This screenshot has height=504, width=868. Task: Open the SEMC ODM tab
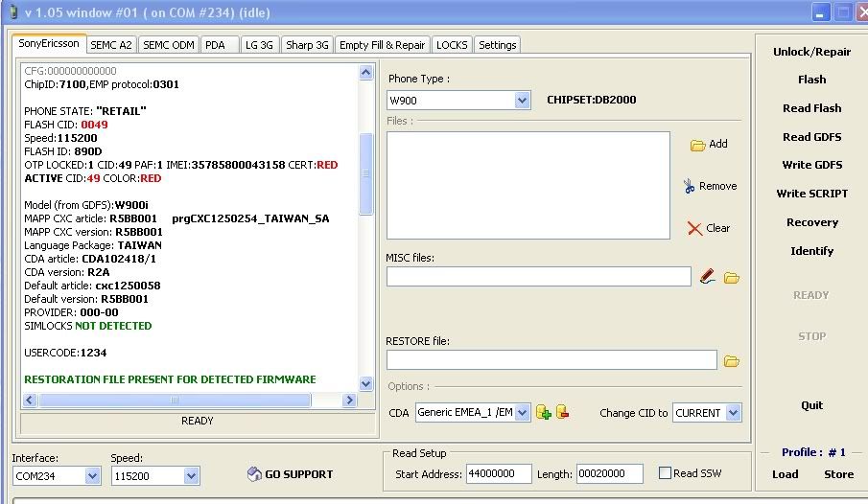coord(169,45)
